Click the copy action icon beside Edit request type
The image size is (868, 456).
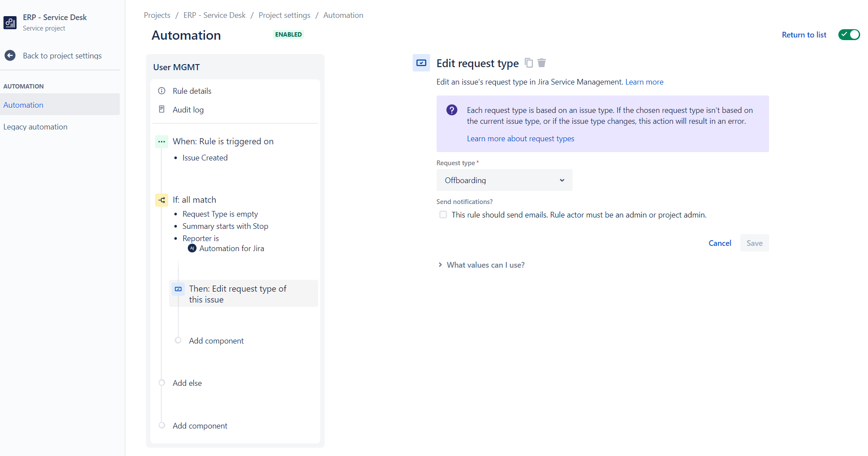tap(529, 63)
